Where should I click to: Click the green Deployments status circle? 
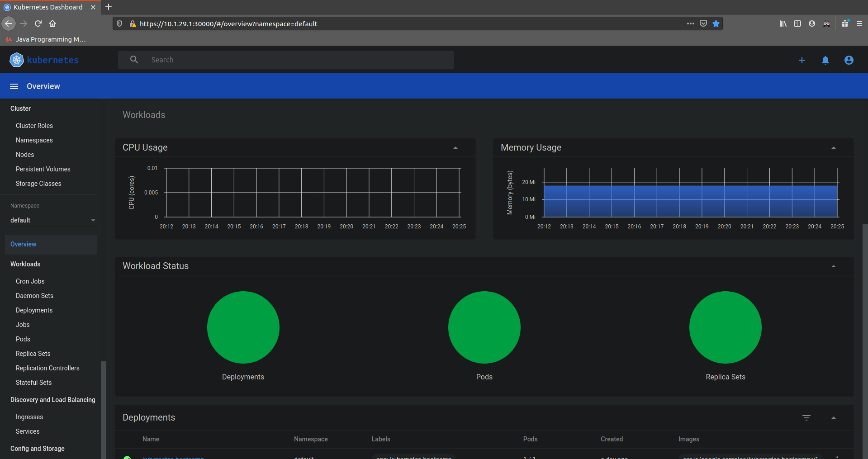(x=243, y=327)
